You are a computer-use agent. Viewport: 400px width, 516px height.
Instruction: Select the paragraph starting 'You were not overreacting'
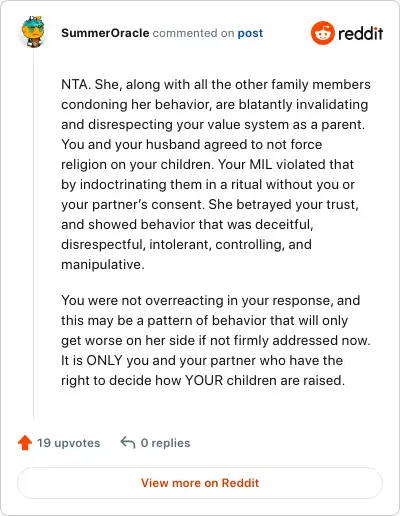(x=216, y=340)
